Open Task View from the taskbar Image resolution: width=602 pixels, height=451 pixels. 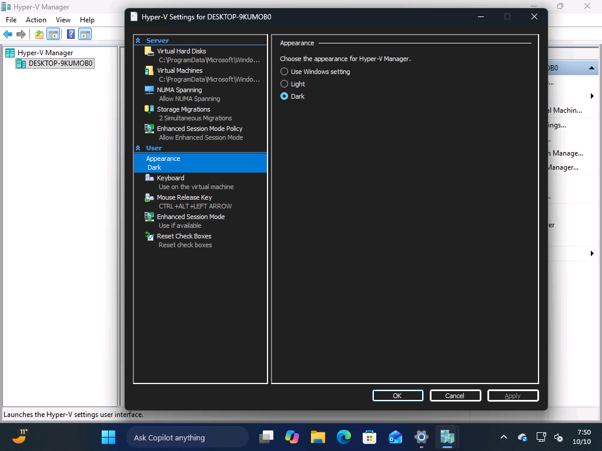[266, 437]
